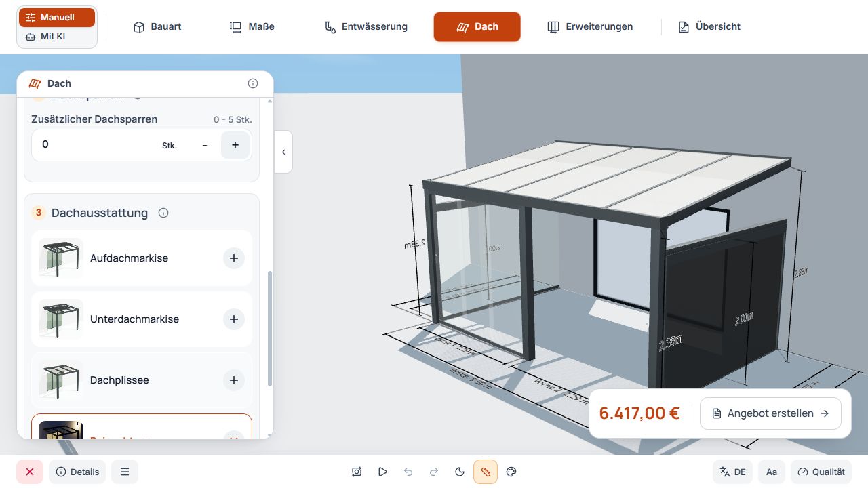Open the Entwässerung tab

point(366,27)
